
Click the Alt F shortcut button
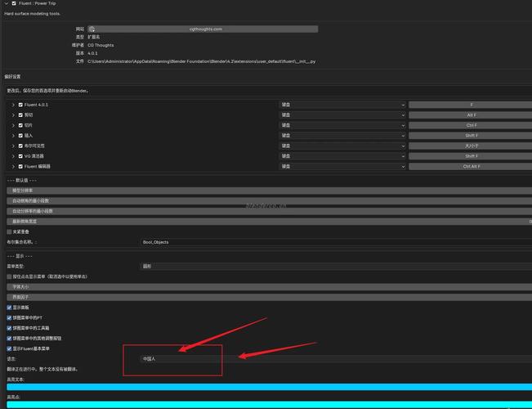[471, 115]
